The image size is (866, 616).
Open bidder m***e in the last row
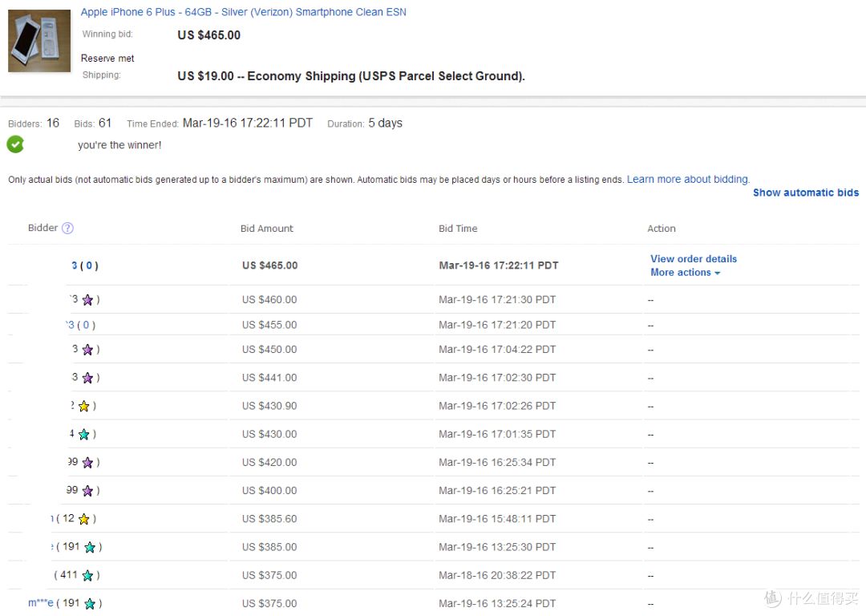(x=41, y=602)
